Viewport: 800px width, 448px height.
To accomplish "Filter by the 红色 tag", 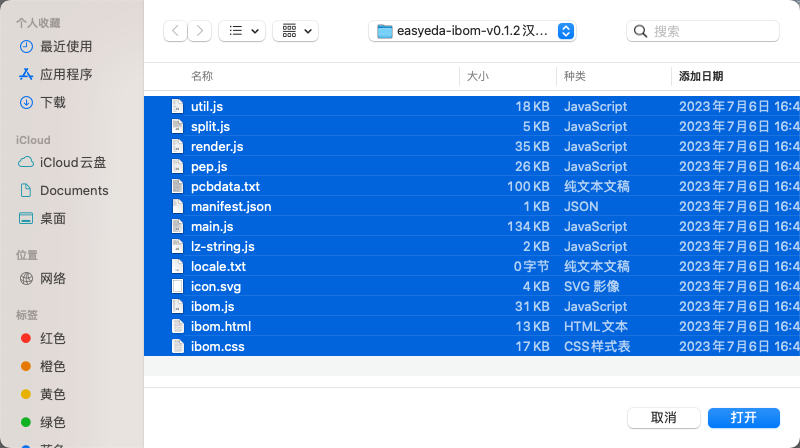I will (x=43, y=338).
